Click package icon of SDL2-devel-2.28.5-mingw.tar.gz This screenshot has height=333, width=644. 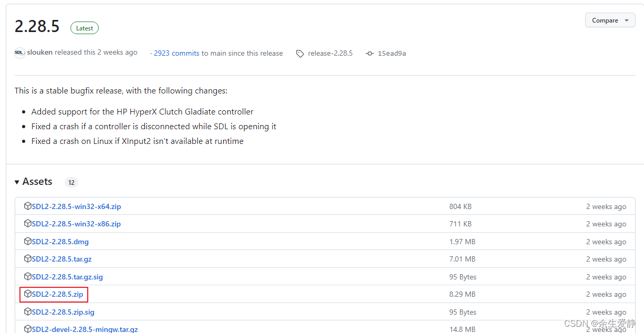pos(28,329)
